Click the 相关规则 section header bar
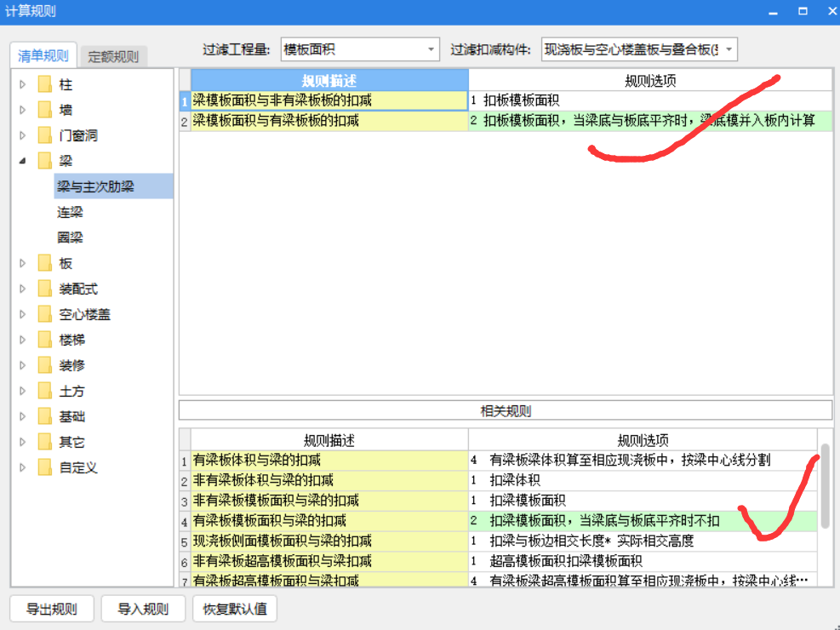840x630 pixels. point(506,411)
